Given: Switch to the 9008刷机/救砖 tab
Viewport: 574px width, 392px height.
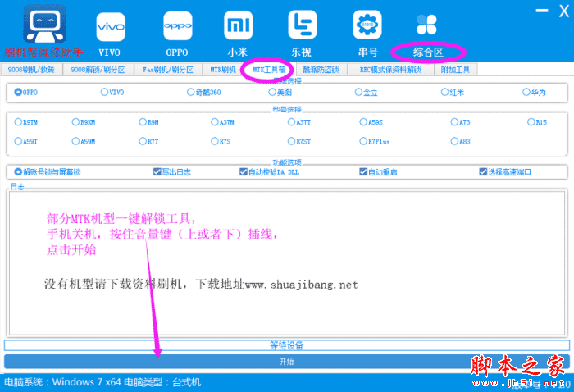Looking at the screenshot, I should coord(31,70).
